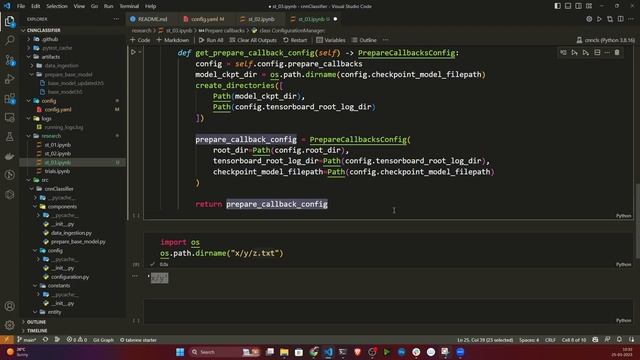640x360 pixels.
Task: Open the Accounts icon in the activity bar
Action: click(9, 306)
